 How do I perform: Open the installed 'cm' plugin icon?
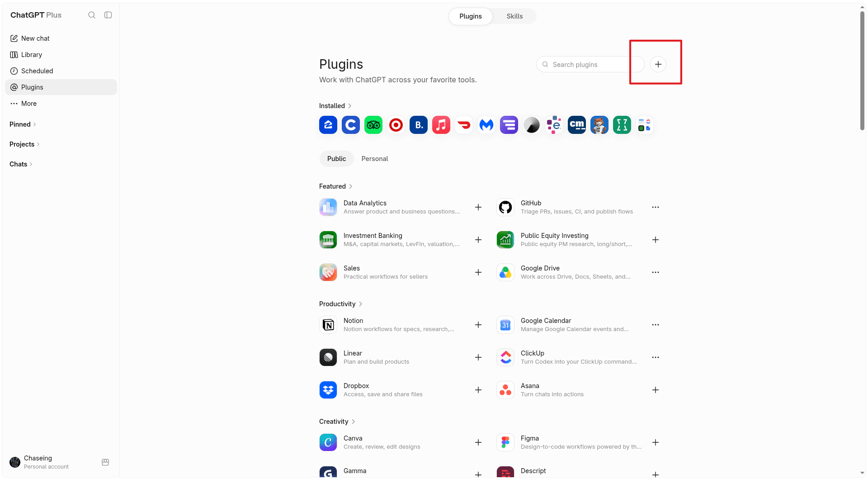pyautogui.click(x=577, y=125)
